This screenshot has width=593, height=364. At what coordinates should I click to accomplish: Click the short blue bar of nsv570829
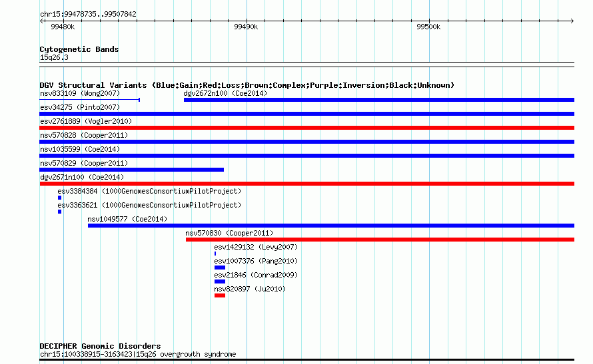[132, 170]
